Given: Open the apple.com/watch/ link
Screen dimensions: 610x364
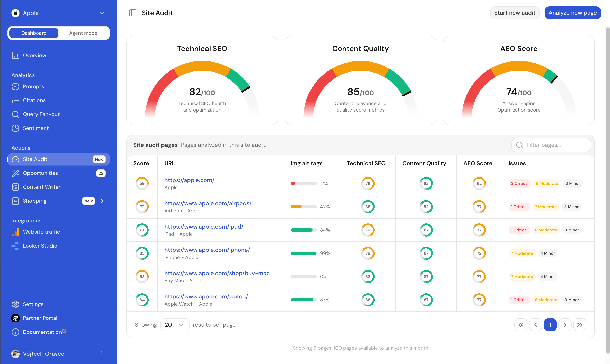Looking at the screenshot, I should [206, 297].
